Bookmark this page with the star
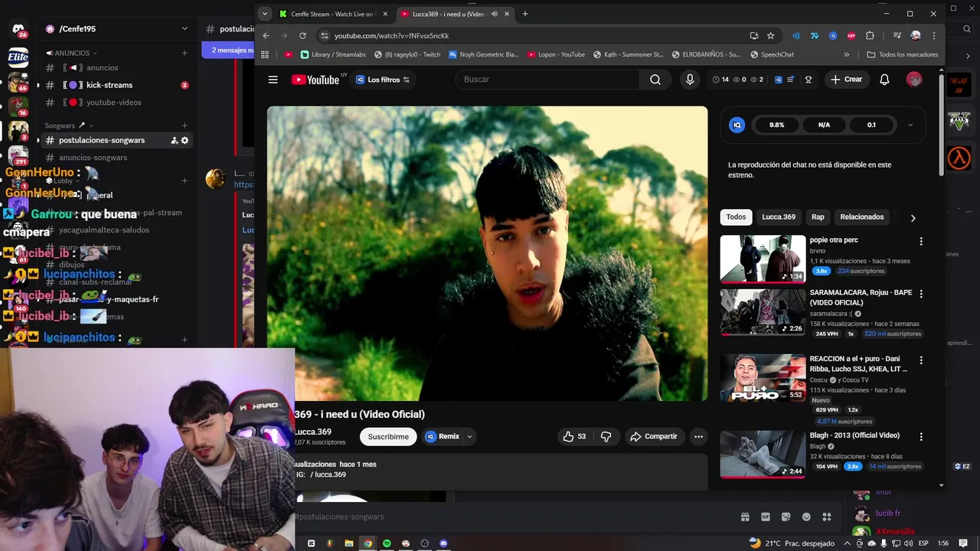Viewport: 980px width, 551px height. pyautogui.click(x=770, y=35)
